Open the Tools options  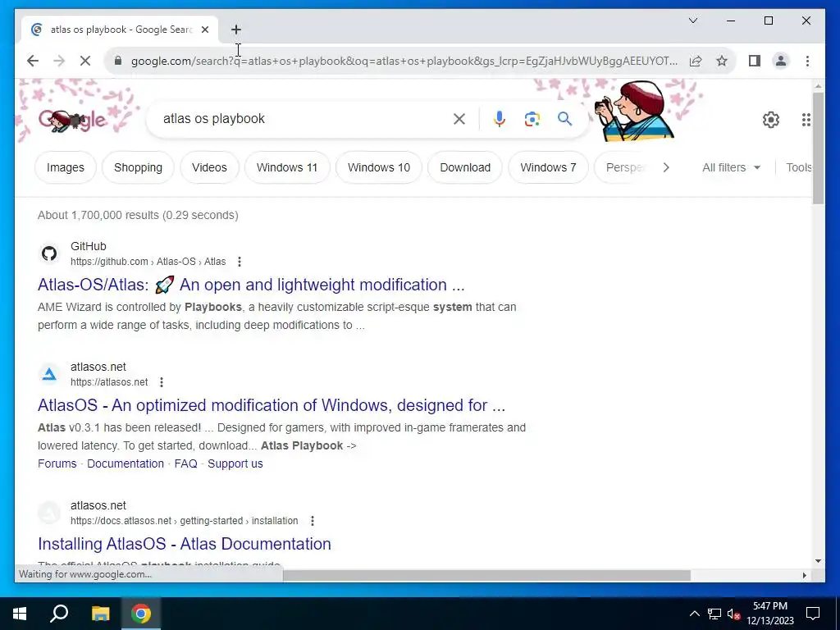click(x=799, y=167)
